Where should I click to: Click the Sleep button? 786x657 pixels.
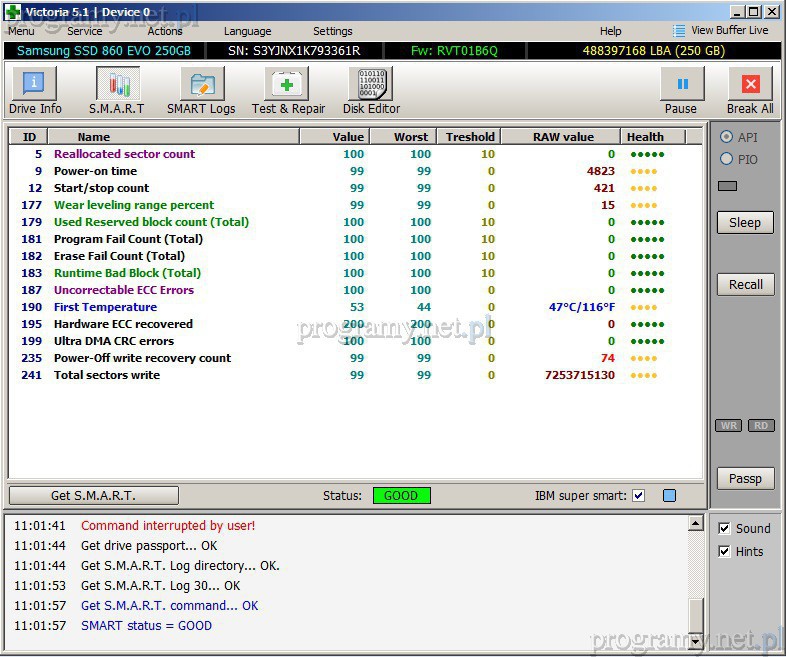tap(745, 222)
